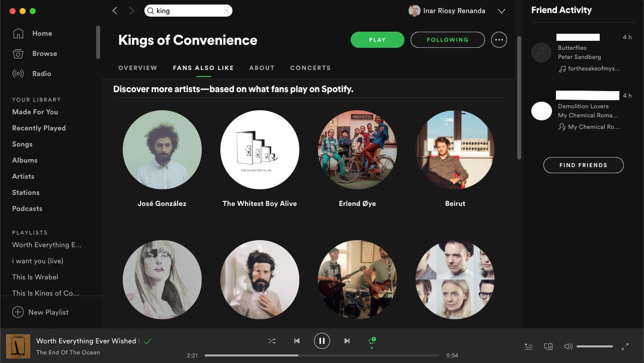
Task: Open the devices available menu
Action: (x=548, y=346)
